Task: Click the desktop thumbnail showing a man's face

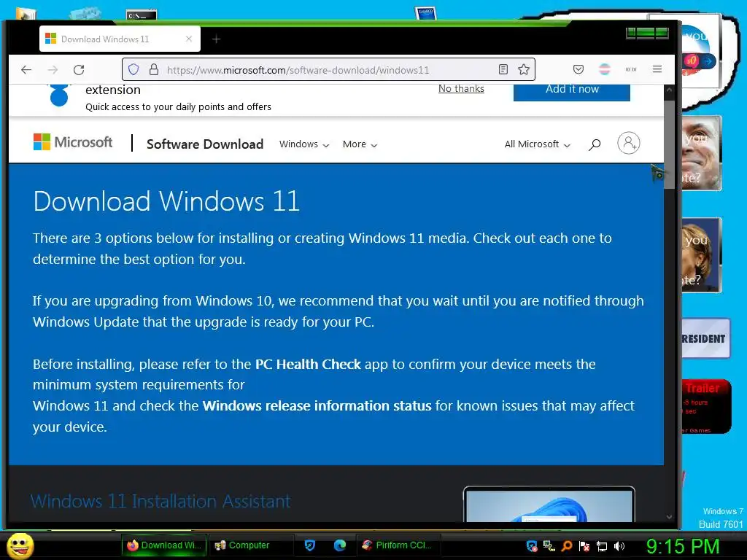Action: click(702, 153)
